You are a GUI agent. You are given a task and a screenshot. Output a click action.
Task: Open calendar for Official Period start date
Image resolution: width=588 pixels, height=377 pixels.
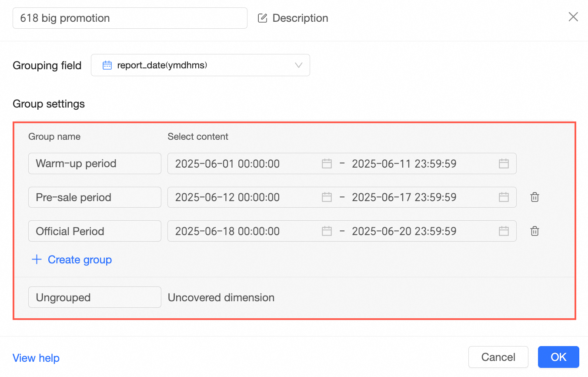point(327,231)
